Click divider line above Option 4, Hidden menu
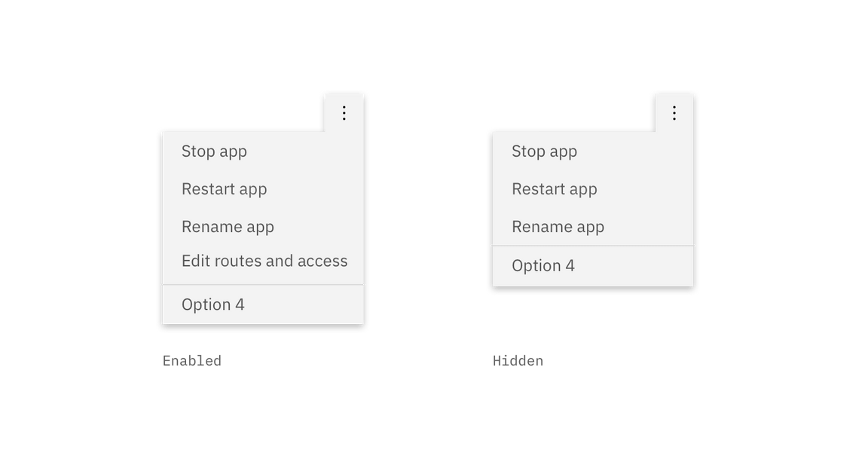The height and width of the screenshot is (465, 868). point(593,246)
